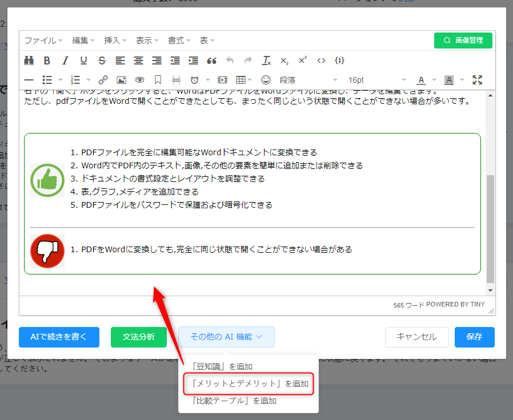Decrease indent of paragraph
This screenshot has height=420, width=513.
pyautogui.click(x=175, y=60)
